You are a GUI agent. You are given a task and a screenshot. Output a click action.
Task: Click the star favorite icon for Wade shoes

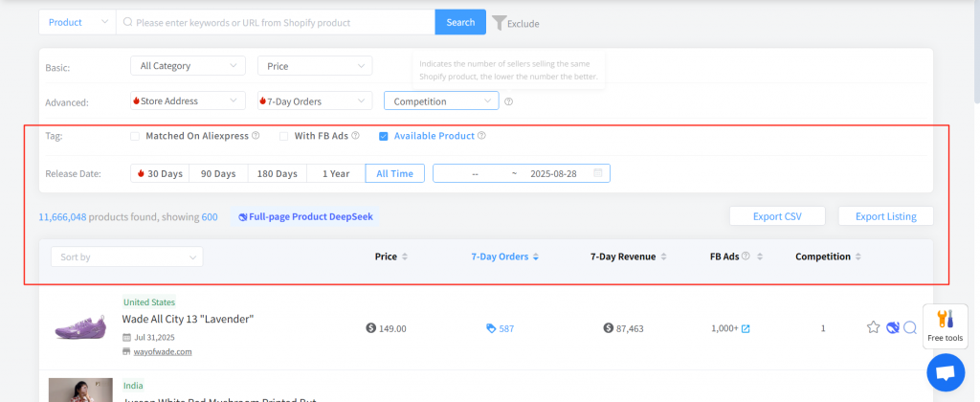[873, 327]
